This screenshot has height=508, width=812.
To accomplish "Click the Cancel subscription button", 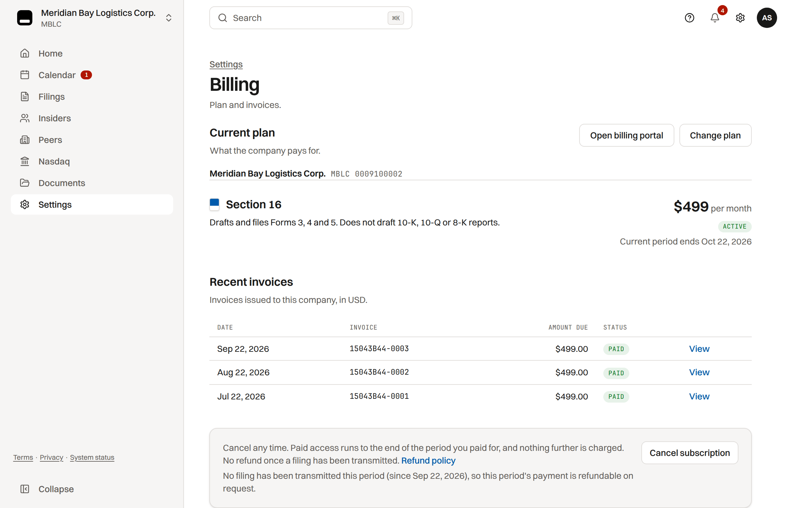I will 690,453.
